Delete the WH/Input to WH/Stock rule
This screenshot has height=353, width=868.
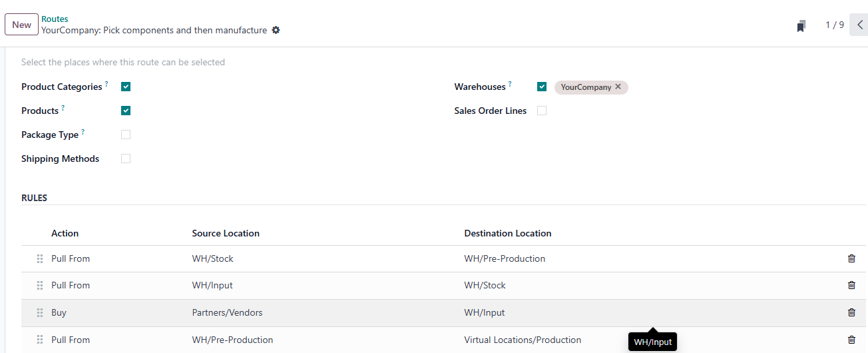(x=851, y=285)
